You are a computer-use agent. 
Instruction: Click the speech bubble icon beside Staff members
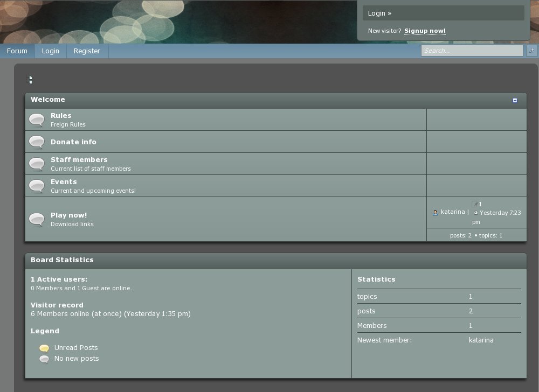click(37, 164)
